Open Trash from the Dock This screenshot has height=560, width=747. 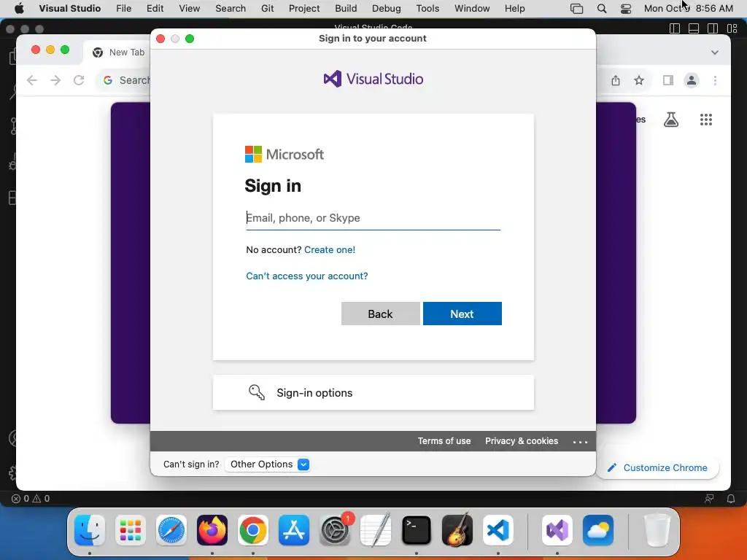click(x=657, y=530)
